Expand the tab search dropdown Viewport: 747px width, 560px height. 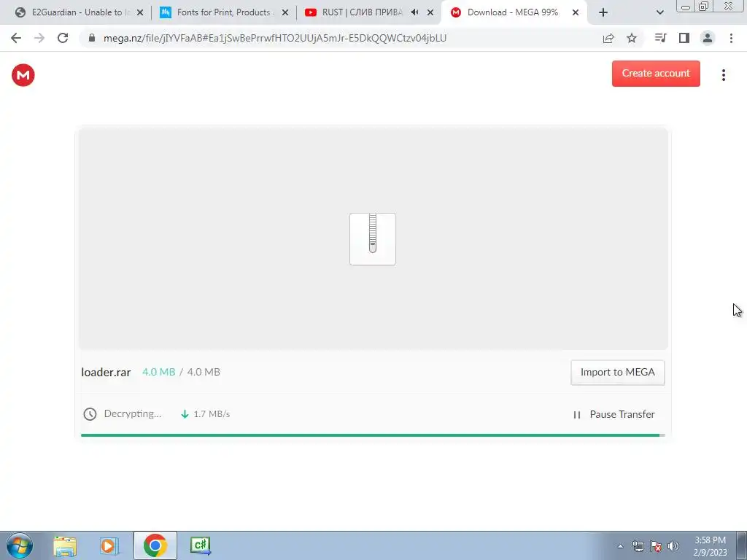click(659, 13)
